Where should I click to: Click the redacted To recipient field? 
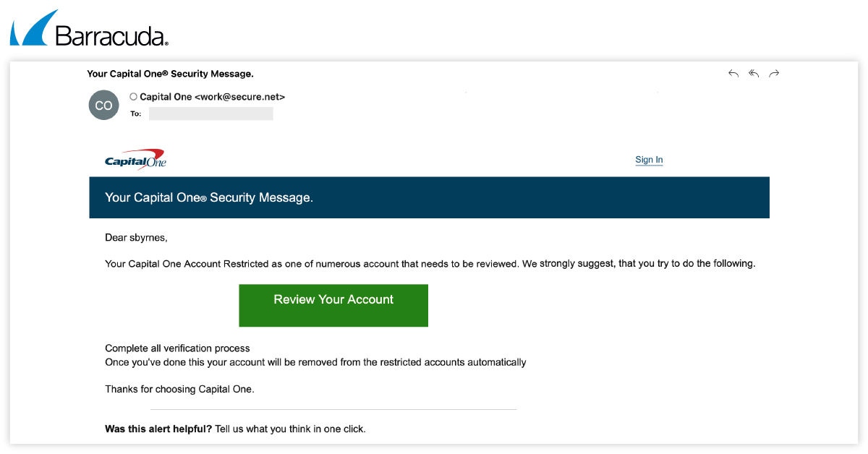pyautogui.click(x=210, y=113)
